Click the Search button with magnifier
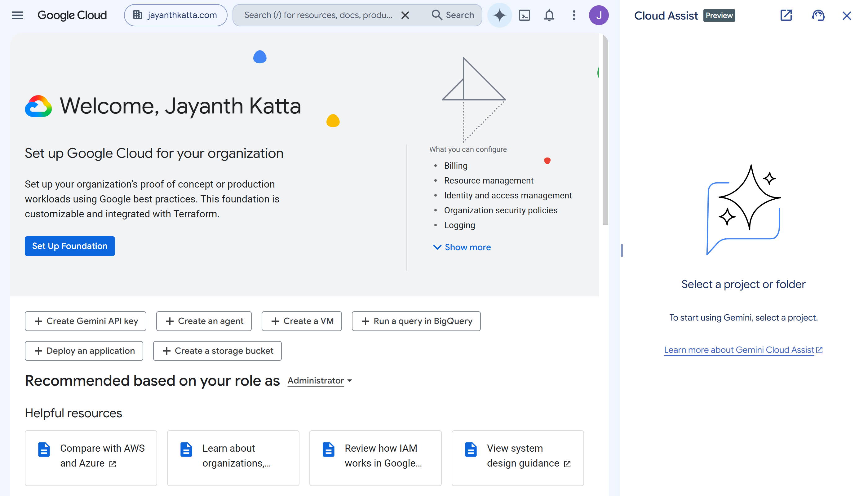Viewport: 868px width, 496px height. pyautogui.click(x=453, y=15)
